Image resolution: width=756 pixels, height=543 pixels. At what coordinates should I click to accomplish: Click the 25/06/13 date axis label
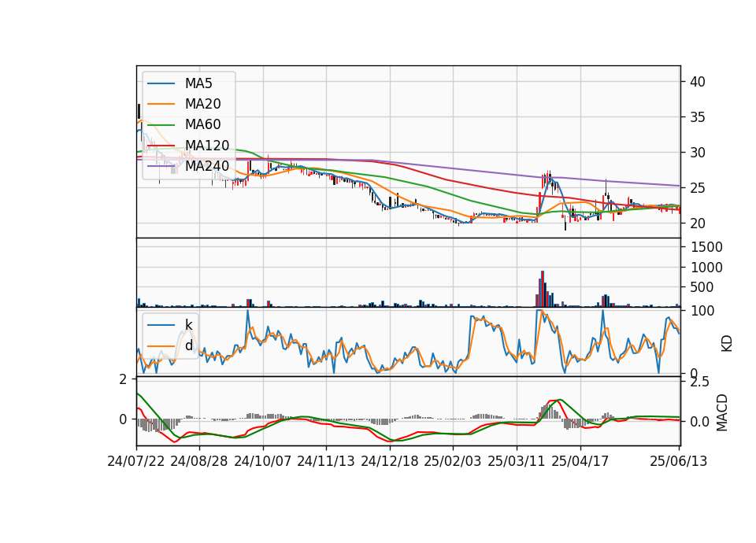point(679,461)
